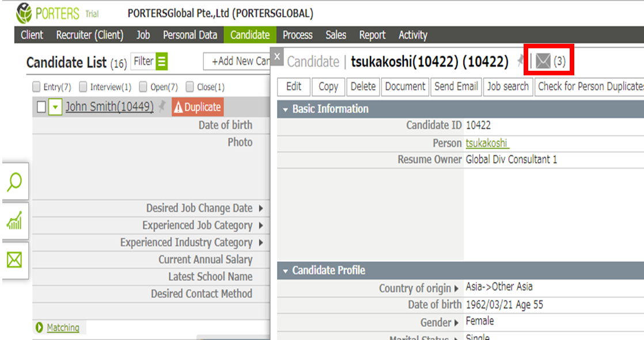Collapse the Basic Information section
The height and width of the screenshot is (340, 644).
286,109
